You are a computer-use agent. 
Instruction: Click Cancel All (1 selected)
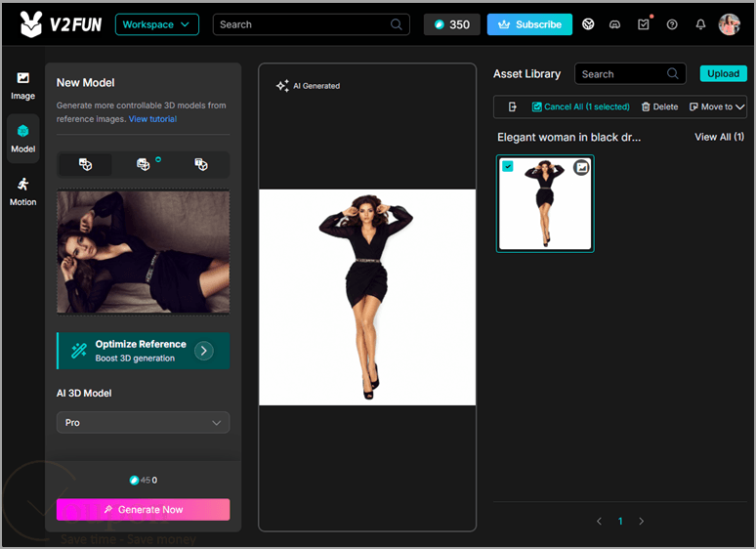click(580, 106)
